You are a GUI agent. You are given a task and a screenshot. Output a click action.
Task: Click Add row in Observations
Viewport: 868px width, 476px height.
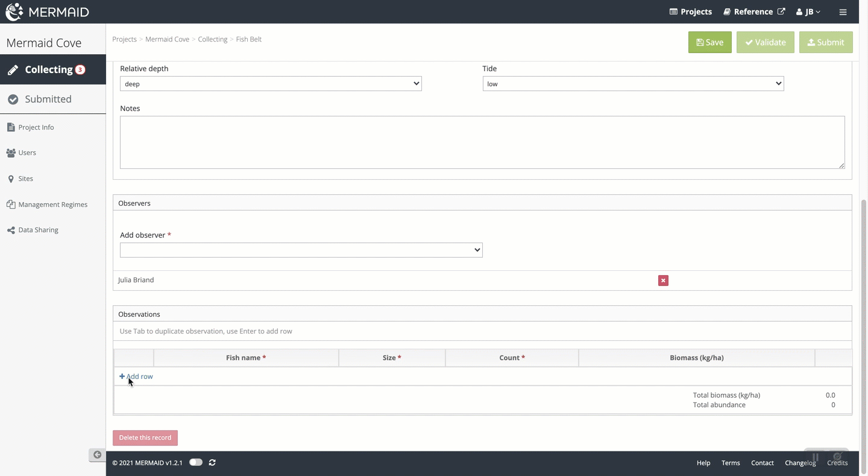pos(136,376)
